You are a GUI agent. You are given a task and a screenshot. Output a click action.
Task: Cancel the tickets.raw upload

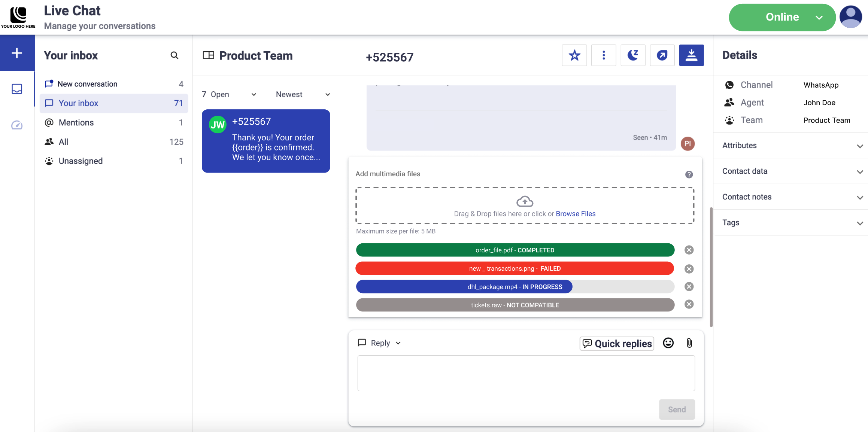click(x=689, y=304)
